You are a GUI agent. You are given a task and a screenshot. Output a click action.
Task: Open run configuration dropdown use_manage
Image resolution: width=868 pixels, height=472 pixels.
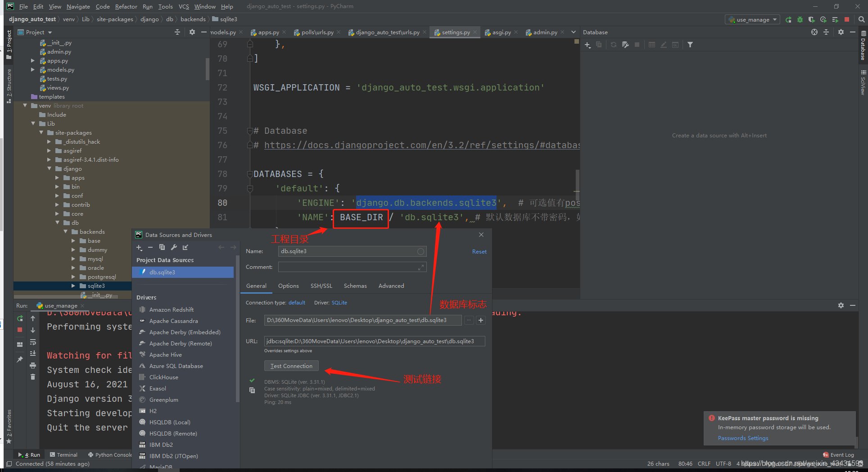click(752, 20)
